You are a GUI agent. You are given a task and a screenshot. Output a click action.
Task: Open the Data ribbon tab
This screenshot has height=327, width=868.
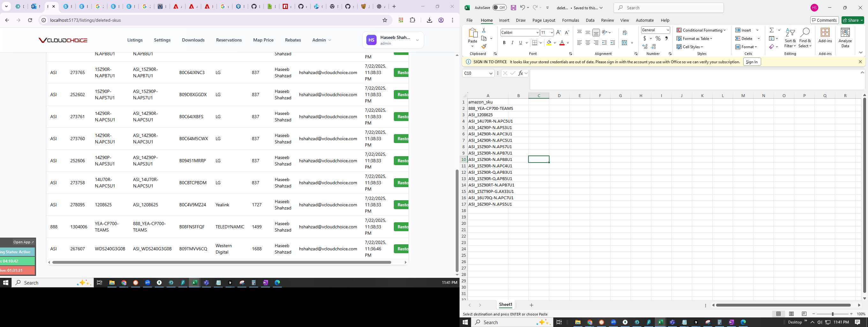(x=590, y=20)
